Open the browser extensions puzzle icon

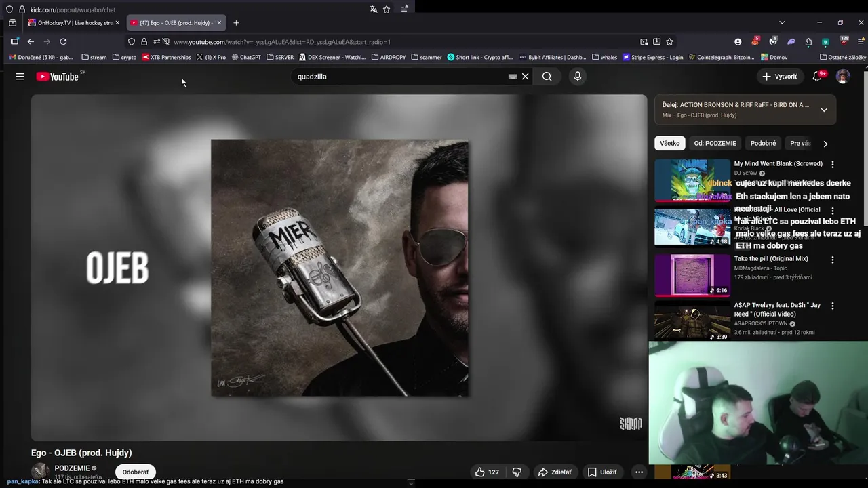(x=808, y=42)
